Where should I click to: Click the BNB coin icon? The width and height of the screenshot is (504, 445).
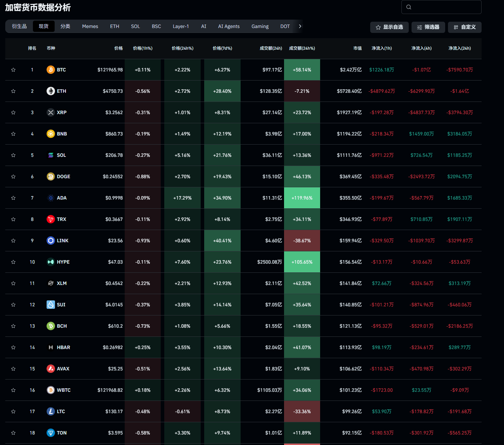[51, 134]
